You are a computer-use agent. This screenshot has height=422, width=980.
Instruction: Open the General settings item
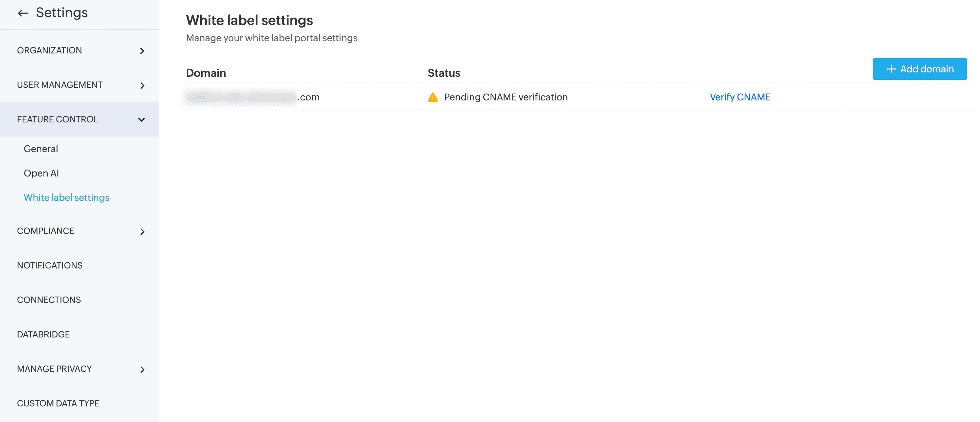(41, 149)
